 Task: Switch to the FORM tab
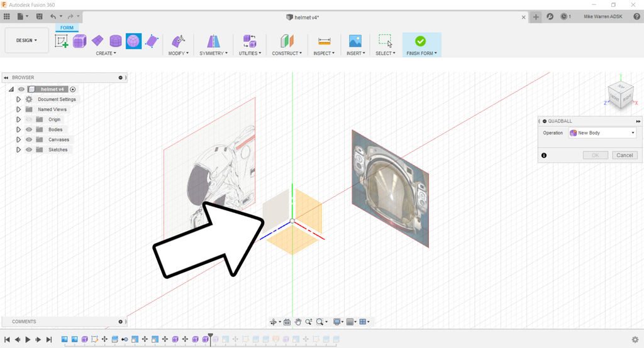[67, 28]
